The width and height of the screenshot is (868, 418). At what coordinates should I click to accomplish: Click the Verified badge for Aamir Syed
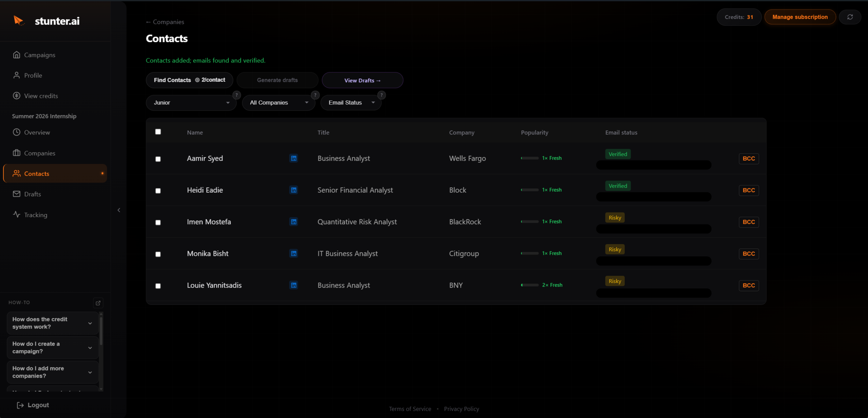(x=618, y=154)
